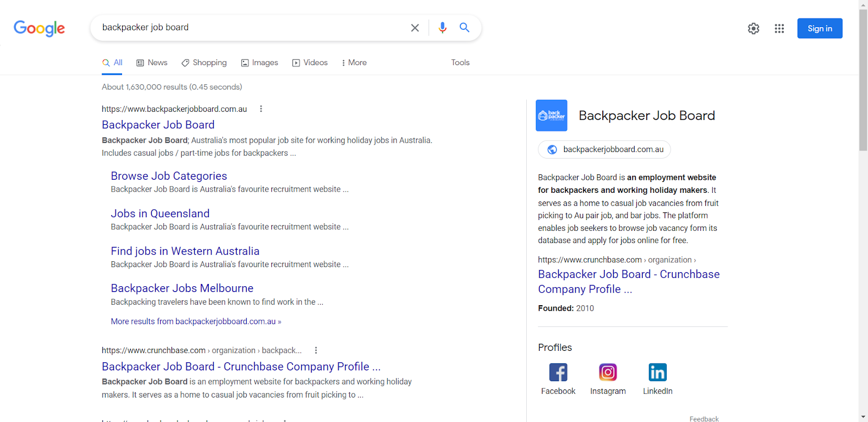Click 'More results from backpackerjobboard.com.au'

click(x=196, y=322)
